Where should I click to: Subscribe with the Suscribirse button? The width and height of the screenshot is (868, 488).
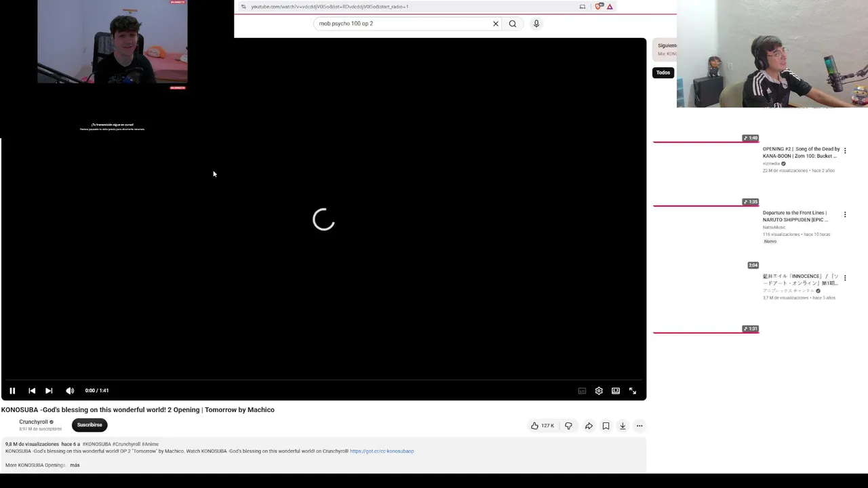[90, 425]
